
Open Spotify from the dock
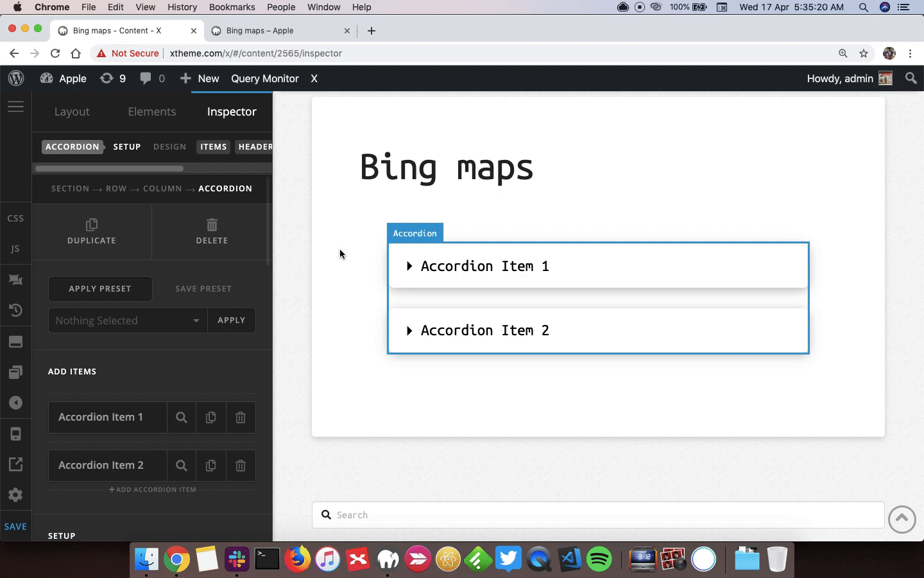pos(599,559)
